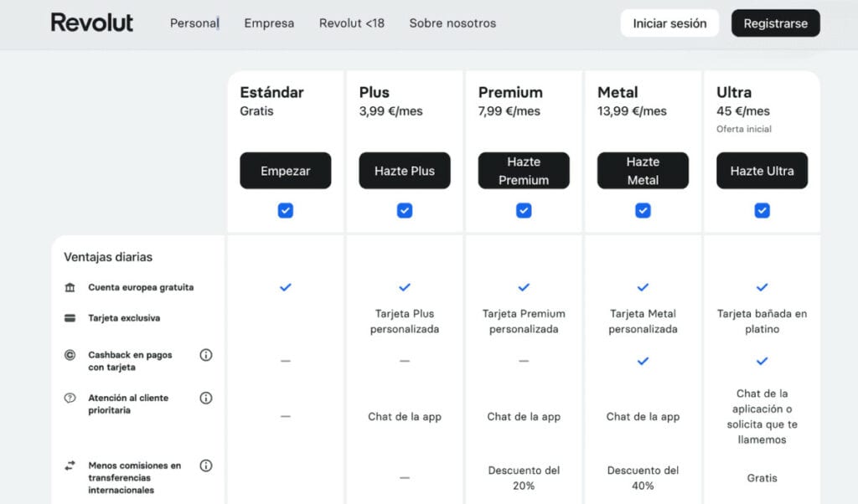Toggle the Premium plan checkbox

click(x=524, y=211)
